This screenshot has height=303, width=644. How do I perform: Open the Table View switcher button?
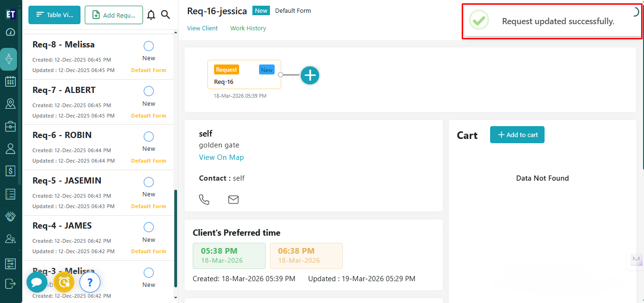(54, 15)
